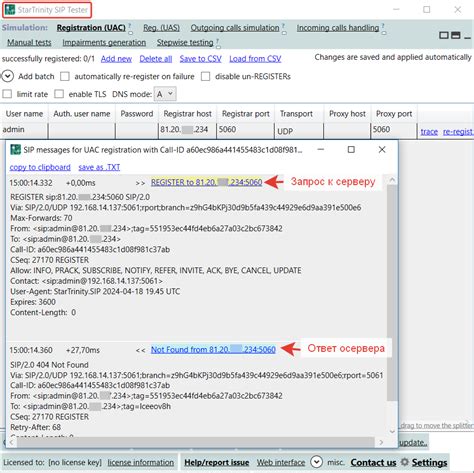Expand the Add batch section
Viewport: 474px width, 473px height.
(7, 76)
